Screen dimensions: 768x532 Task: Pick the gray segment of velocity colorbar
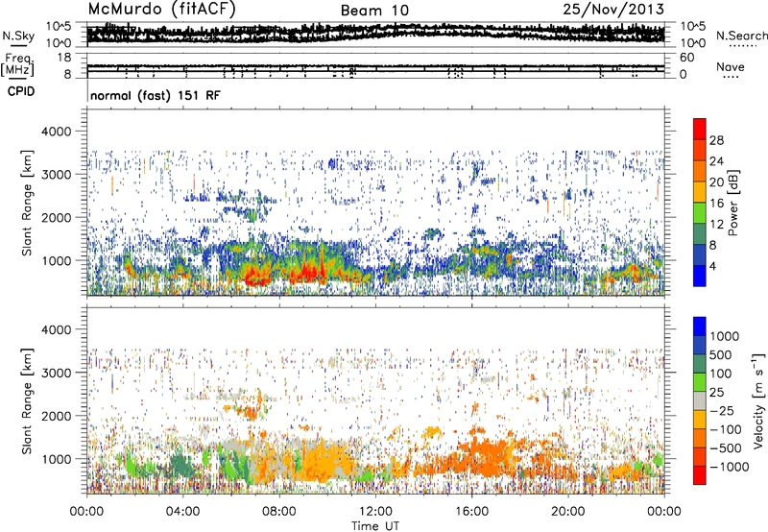point(700,400)
